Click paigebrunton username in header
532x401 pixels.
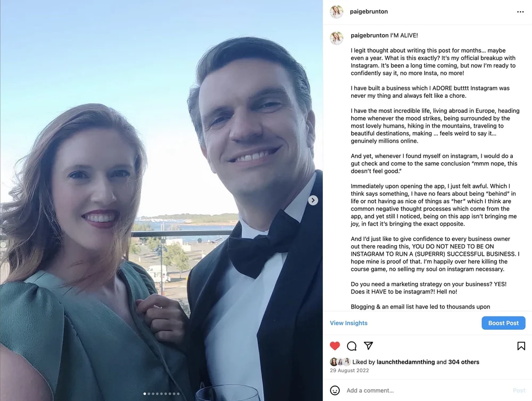369,12
